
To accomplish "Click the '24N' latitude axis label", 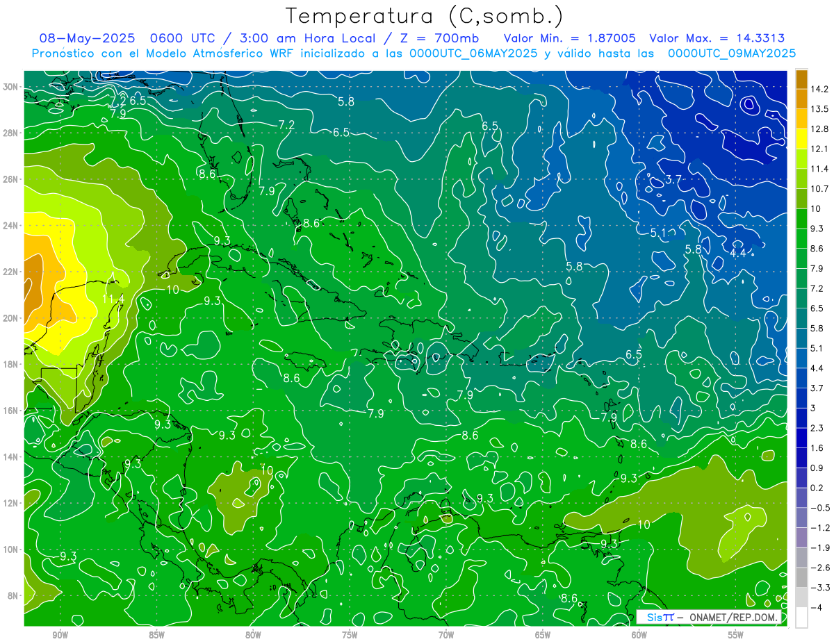I will [10, 225].
